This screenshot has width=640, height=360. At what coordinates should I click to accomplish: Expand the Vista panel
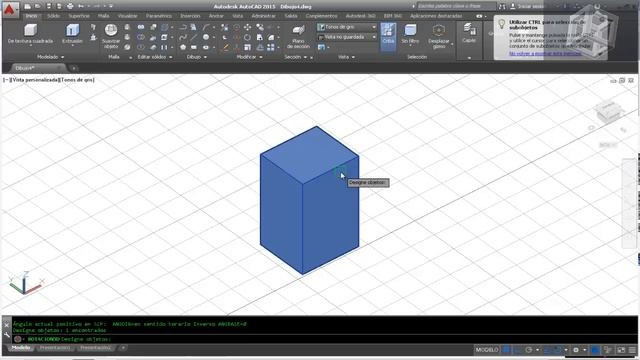(346, 57)
